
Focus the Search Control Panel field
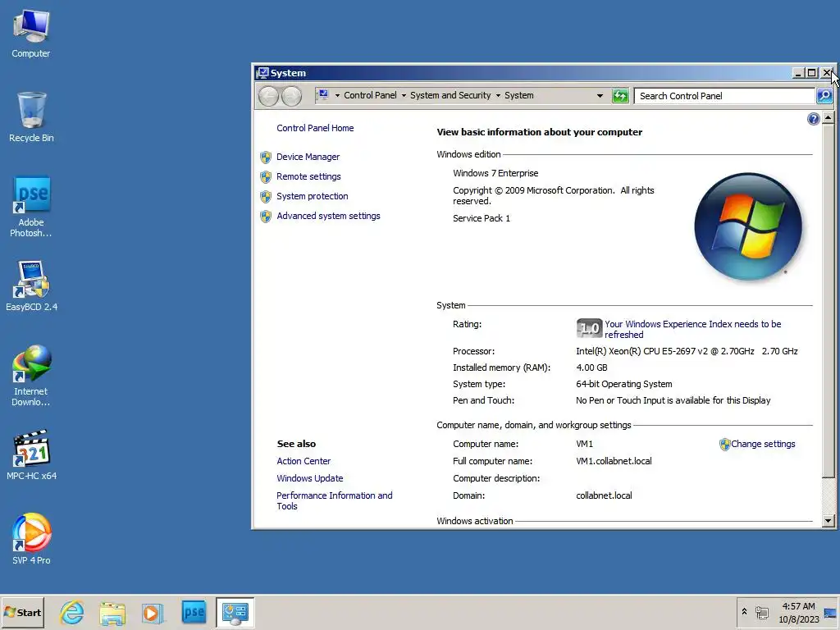coord(724,96)
